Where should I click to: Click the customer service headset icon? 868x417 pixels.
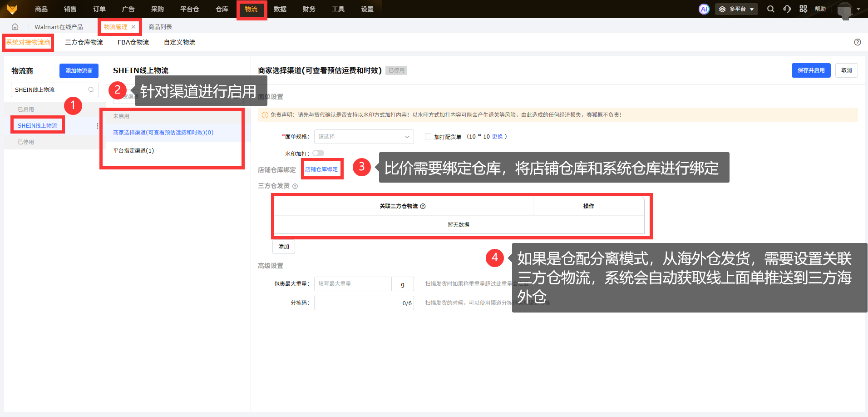787,9
